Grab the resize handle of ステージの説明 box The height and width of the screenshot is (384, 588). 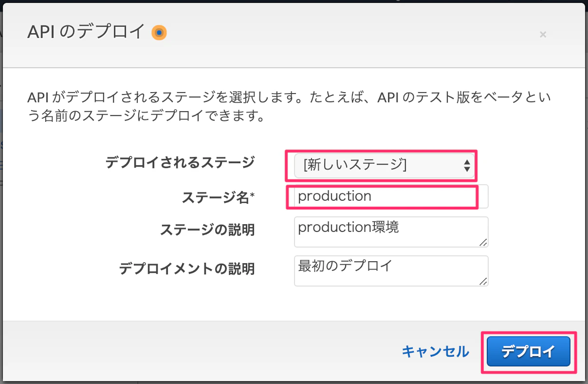tap(483, 242)
